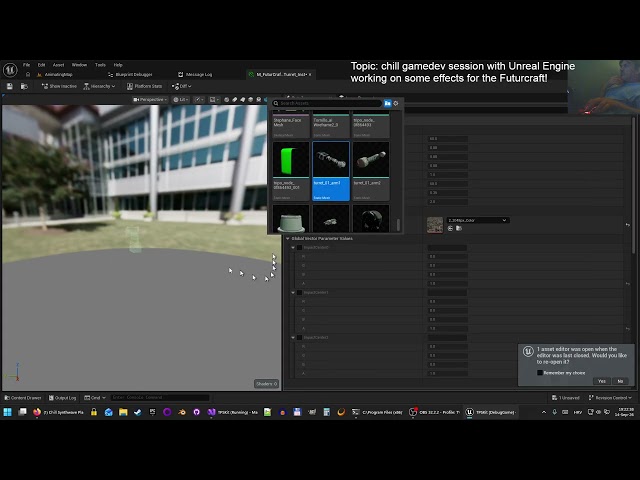Click reset arrow for ImpactCenter1 values
This screenshot has width=640, height=480.
(627, 328)
